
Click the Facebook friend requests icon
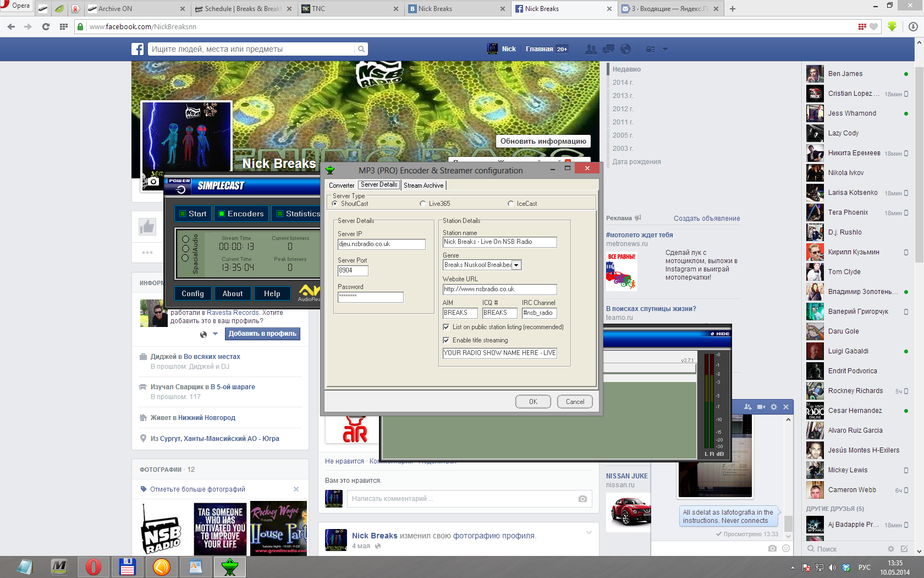click(591, 49)
